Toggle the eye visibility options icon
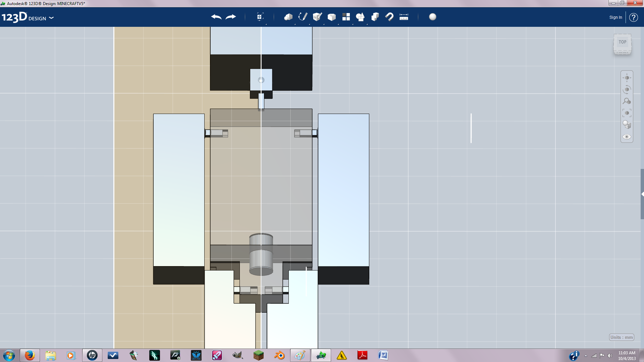The width and height of the screenshot is (644, 362). pyautogui.click(x=627, y=137)
